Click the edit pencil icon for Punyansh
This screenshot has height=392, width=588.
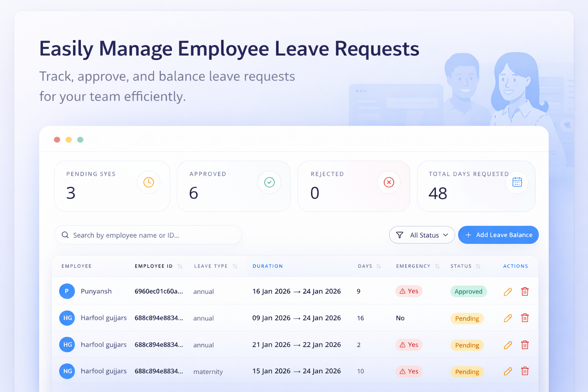(x=508, y=292)
